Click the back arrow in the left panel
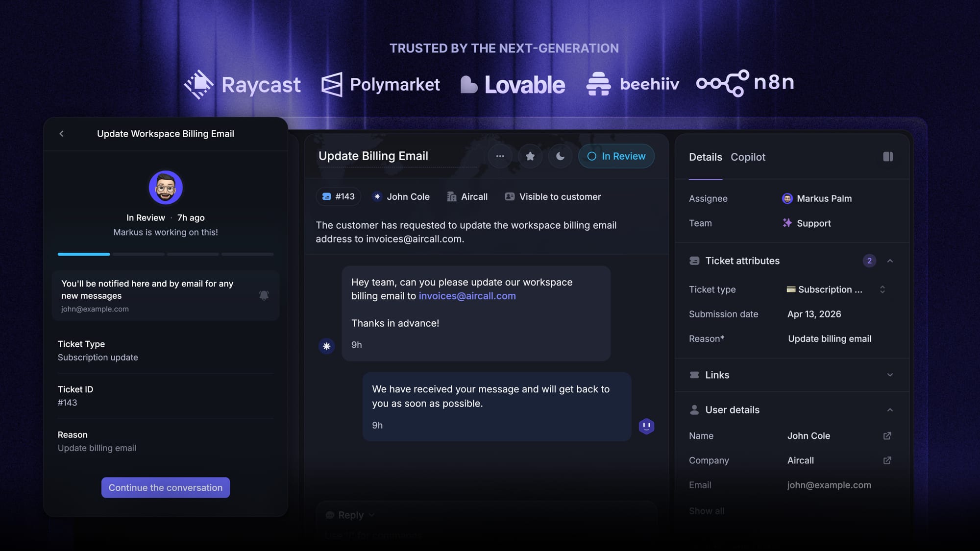Viewport: 980px width, 551px height. (x=62, y=133)
